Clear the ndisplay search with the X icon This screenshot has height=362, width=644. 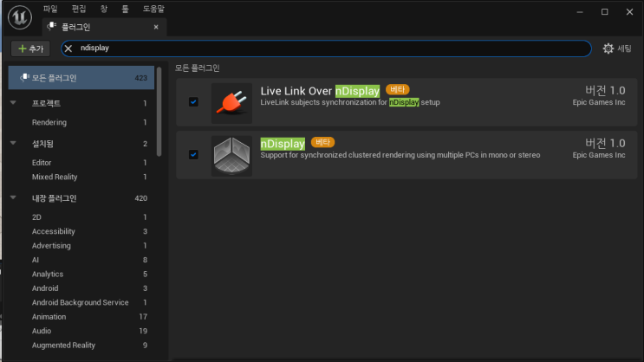(68, 48)
